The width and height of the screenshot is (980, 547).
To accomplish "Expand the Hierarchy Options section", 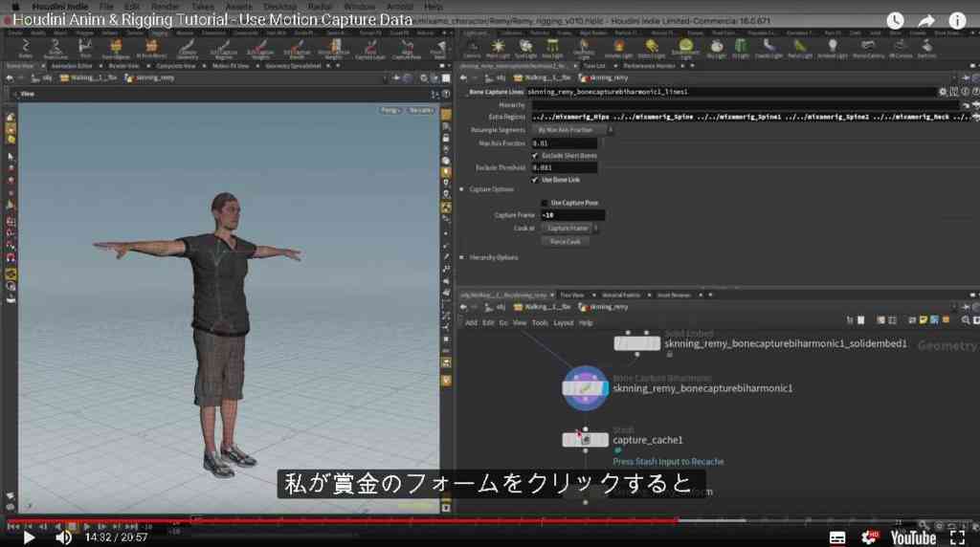I will (462, 257).
